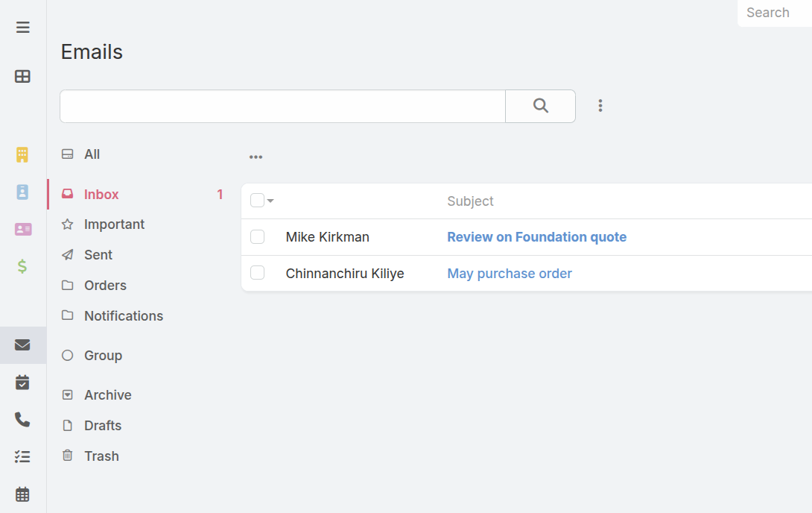Click the email search text field
The height and width of the screenshot is (513, 812).
click(282, 106)
